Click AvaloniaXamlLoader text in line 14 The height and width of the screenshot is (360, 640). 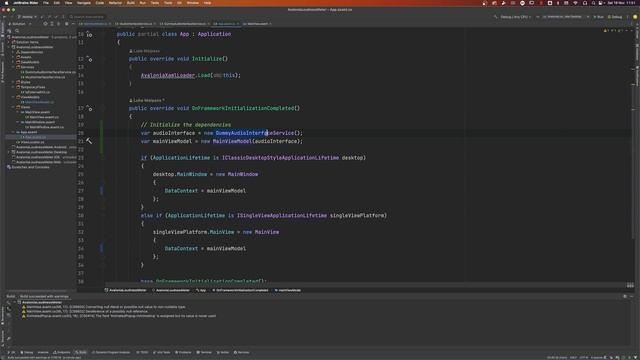point(168,75)
